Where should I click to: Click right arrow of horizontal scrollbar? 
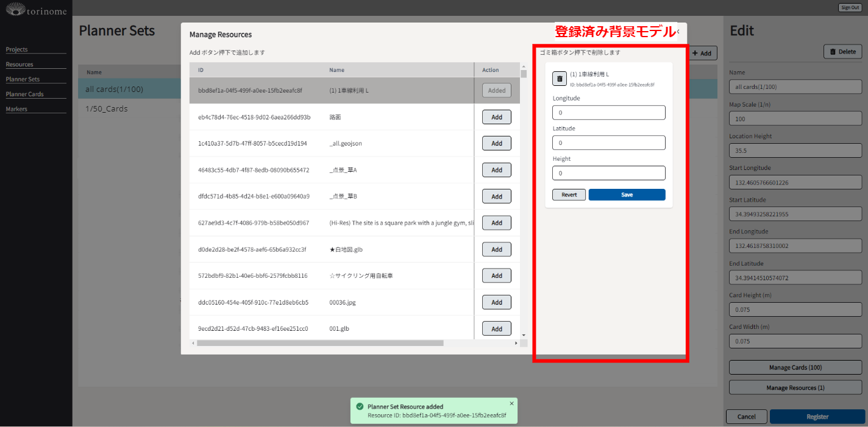(x=516, y=343)
